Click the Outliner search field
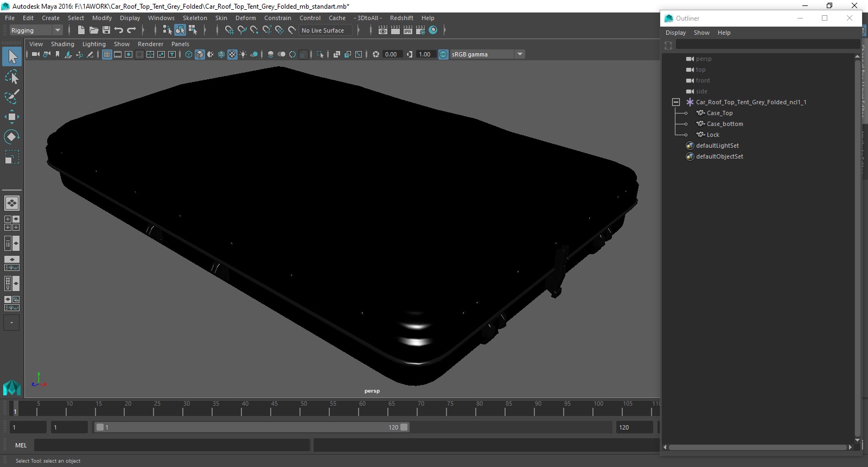Viewport: 868px width, 467px height. point(767,45)
